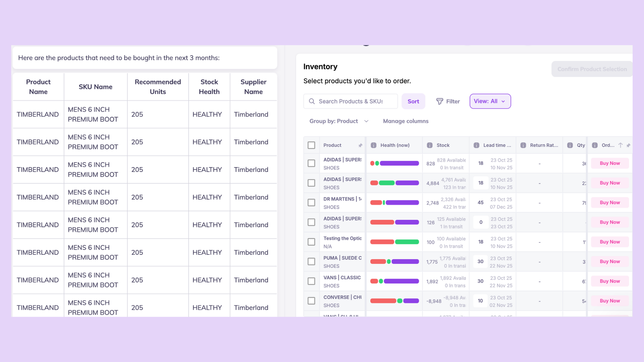Click the search magnifier icon
The height and width of the screenshot is (362, 644).
[312, 101]
